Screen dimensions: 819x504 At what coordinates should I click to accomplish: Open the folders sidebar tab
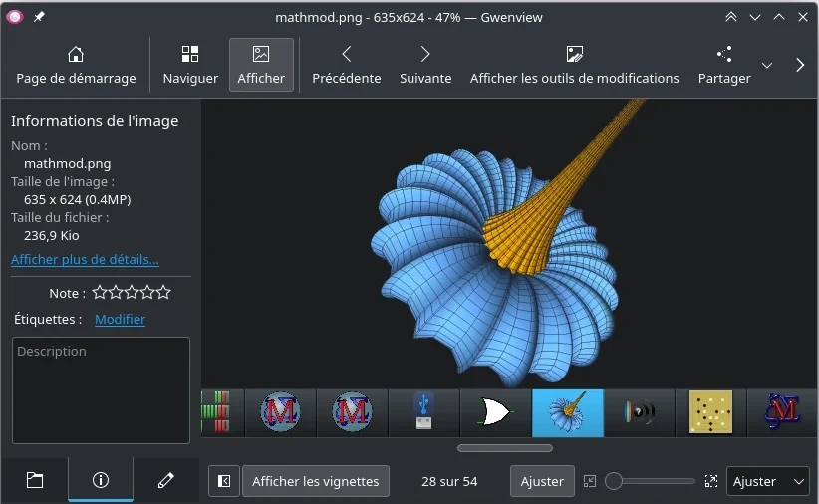click(35, 480)
